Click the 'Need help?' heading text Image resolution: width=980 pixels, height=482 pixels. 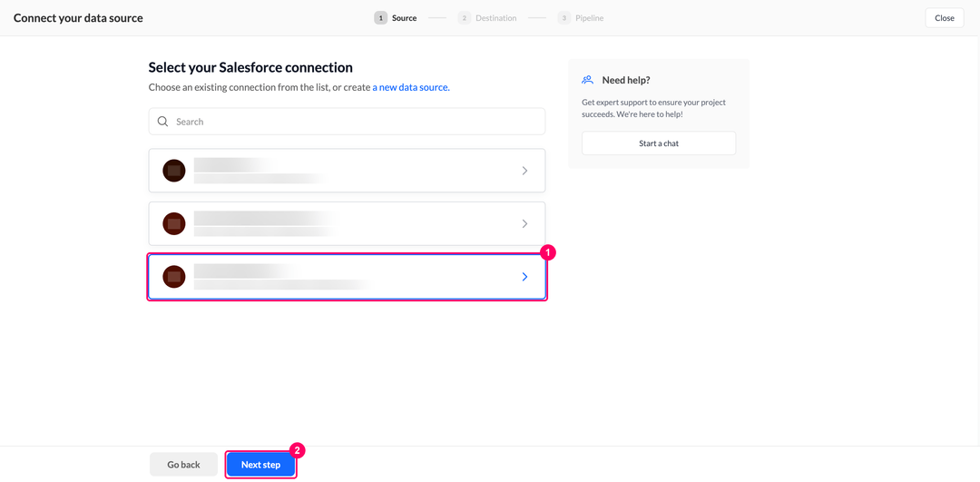click(x=626, y=80)
